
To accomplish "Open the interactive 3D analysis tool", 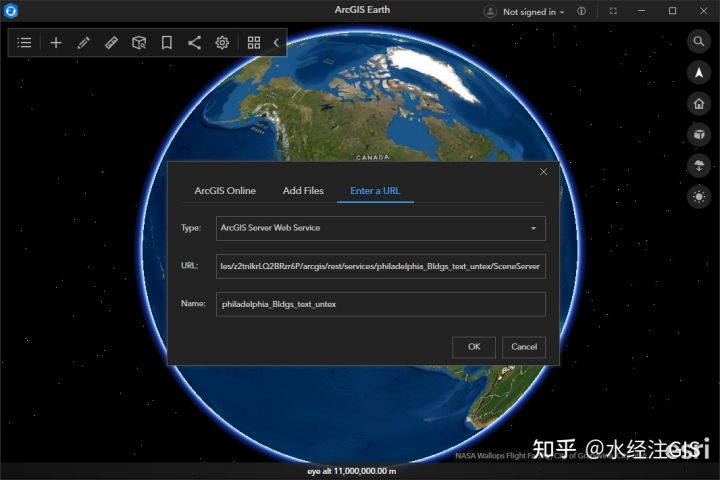I will (139, 43).
